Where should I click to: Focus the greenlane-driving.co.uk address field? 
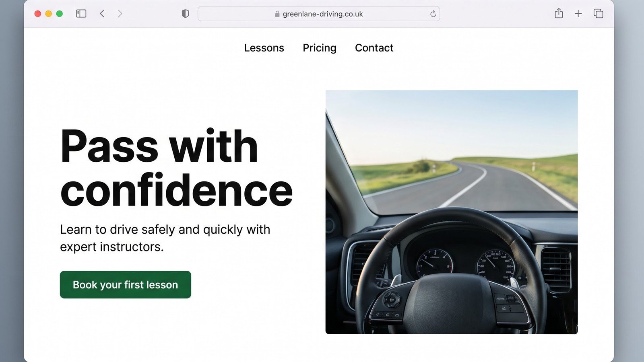[x=319, y=14]
